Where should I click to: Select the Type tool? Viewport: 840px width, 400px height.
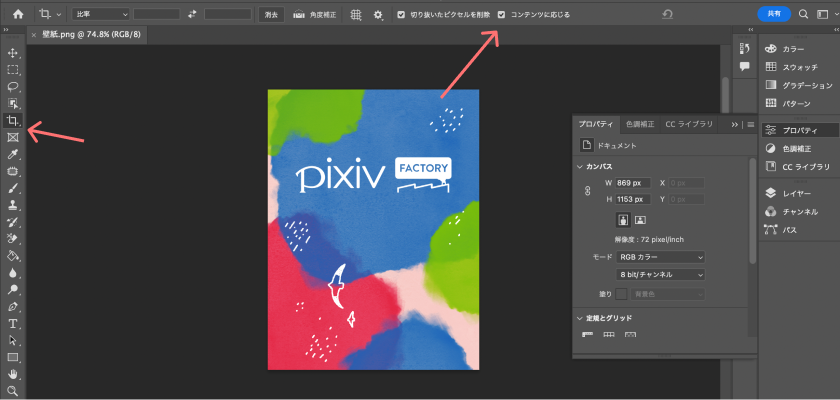click(12, 323)
